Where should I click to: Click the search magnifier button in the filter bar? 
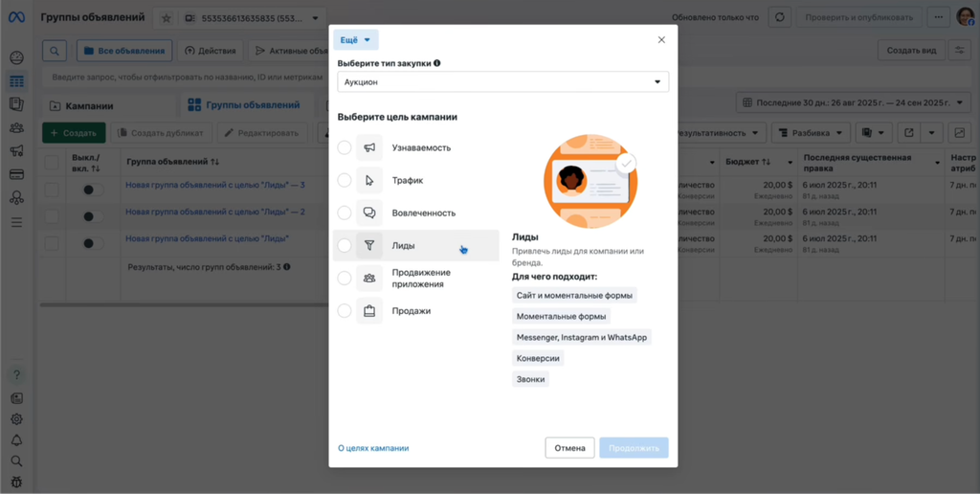pyautogui.click(x=55, y=51)
